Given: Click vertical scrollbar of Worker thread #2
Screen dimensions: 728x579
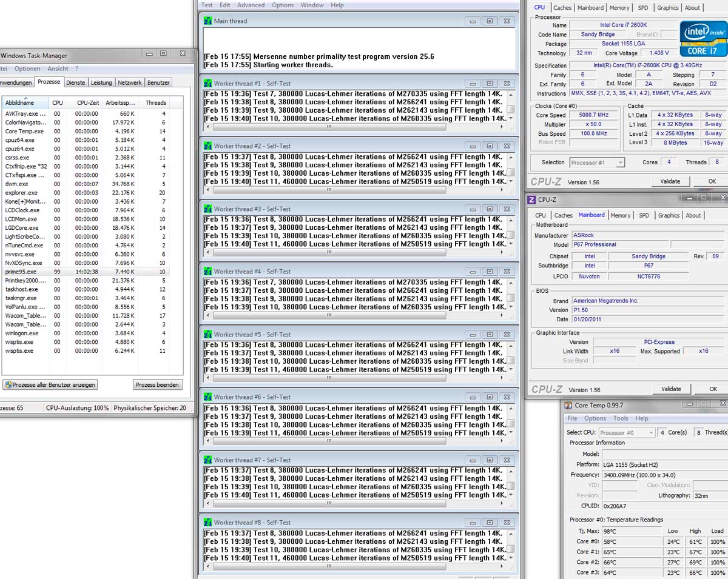Looking at the screenshot, I should [511, 169].
